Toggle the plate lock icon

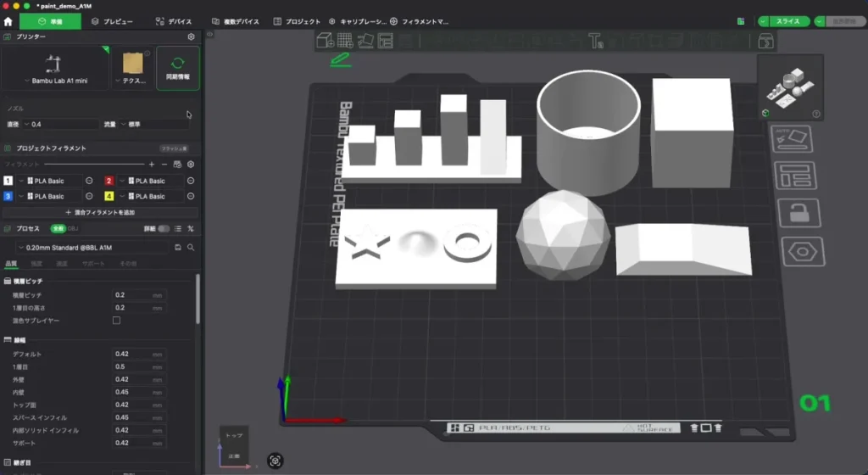pyautogui.click(x=798, y=213)
